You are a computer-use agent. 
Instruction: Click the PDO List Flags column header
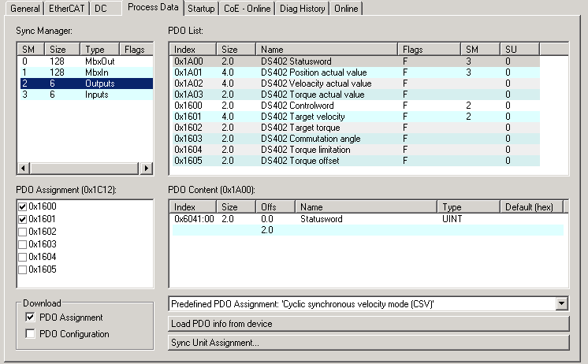430,49
